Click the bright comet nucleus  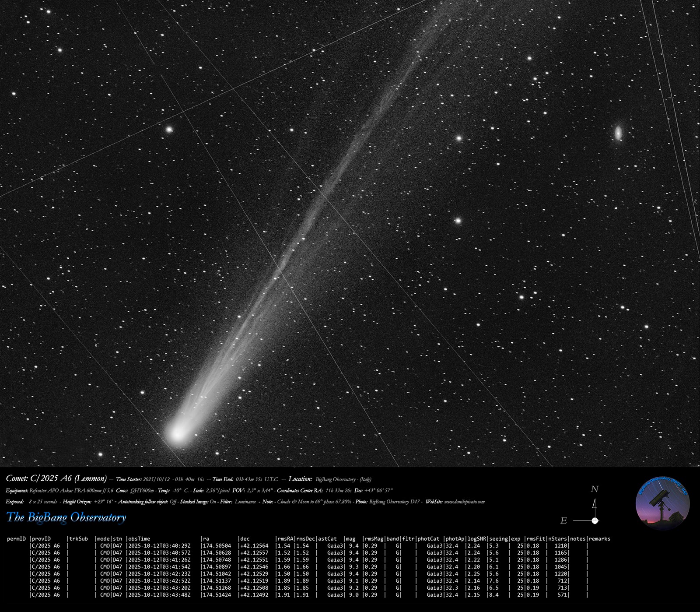click(x=177, y=433)
